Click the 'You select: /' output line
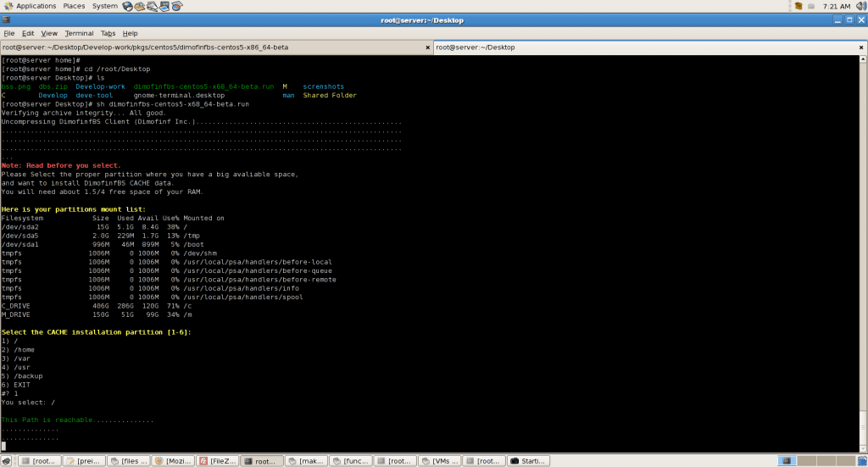Screen dimensions: 868x467 (x=28, y=403)
